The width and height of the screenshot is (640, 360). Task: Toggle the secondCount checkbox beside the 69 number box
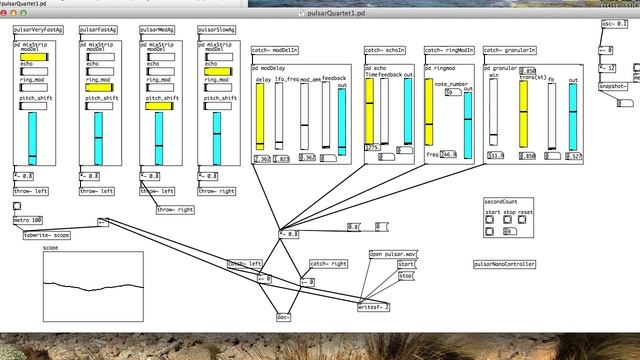(489, 231)
